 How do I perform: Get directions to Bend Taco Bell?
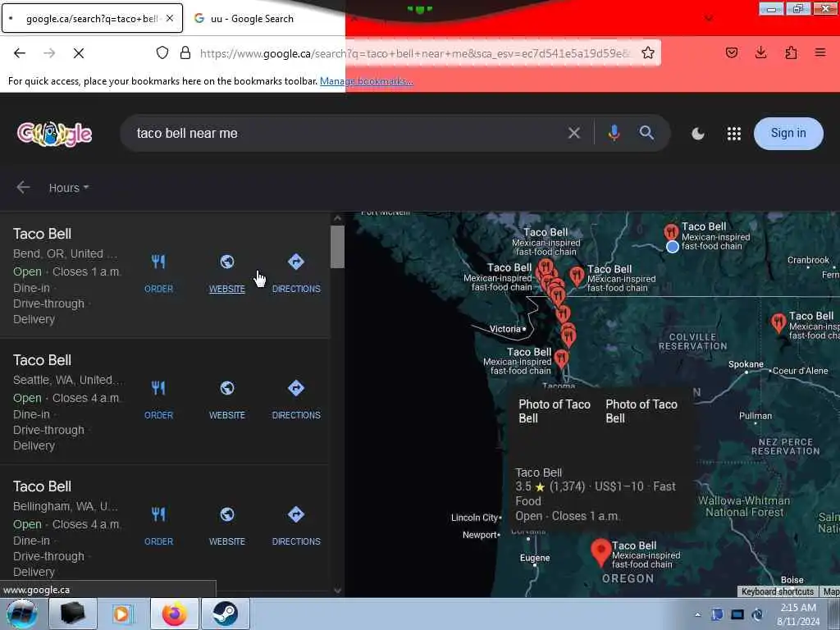point(296,273)
